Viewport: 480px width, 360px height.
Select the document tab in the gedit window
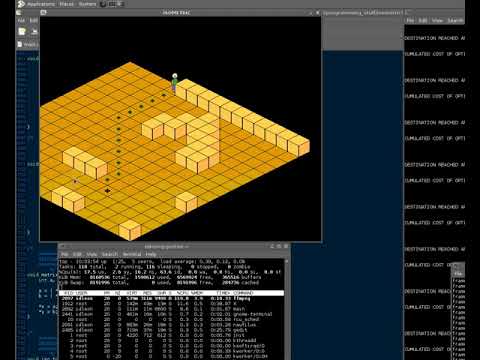pos(28,44)
